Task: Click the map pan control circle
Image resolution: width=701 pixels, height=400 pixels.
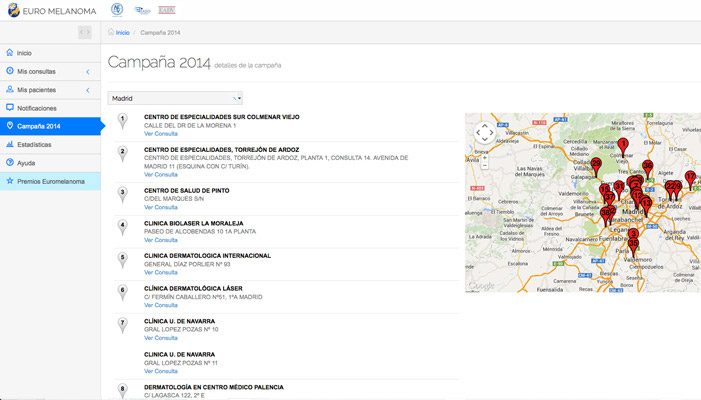Action: tap(485, 133)
